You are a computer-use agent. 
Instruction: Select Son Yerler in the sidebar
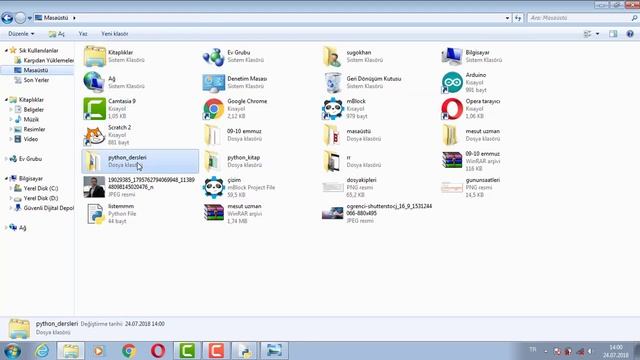(32, 80)
